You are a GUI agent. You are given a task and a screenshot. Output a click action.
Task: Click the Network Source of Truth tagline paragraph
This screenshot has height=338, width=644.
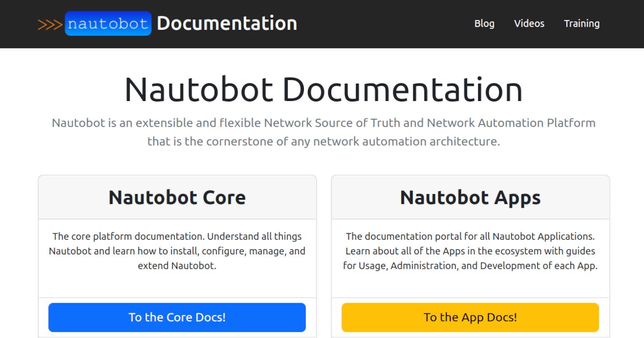324,132
